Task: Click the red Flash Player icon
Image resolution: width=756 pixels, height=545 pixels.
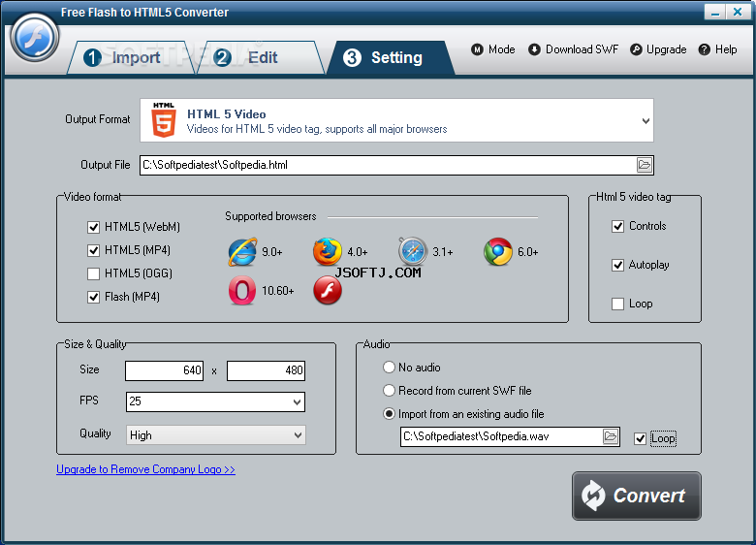Action: (328, 290)
